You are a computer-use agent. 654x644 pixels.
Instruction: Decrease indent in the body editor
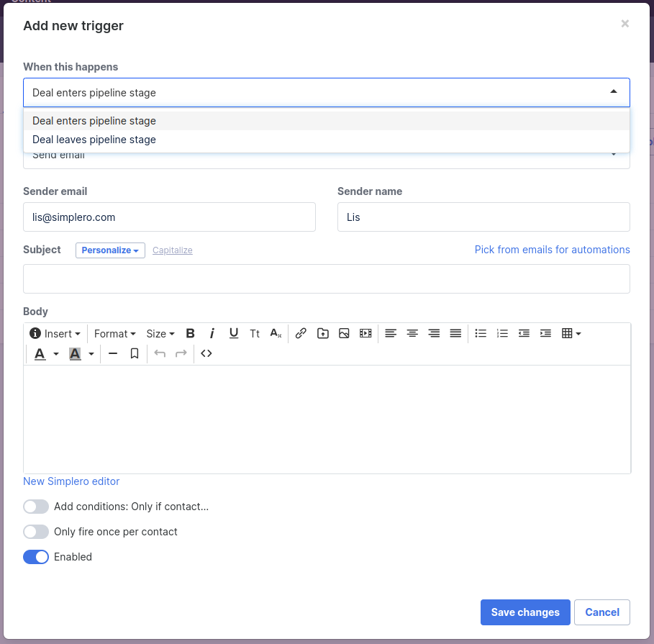(x=524, y=333)
